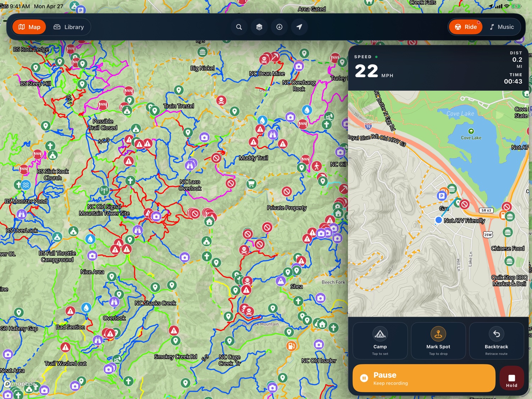This screenshot has width=532, height=399.
Task: Toggle Ride mode off
Action: click(x=465, y=27)
